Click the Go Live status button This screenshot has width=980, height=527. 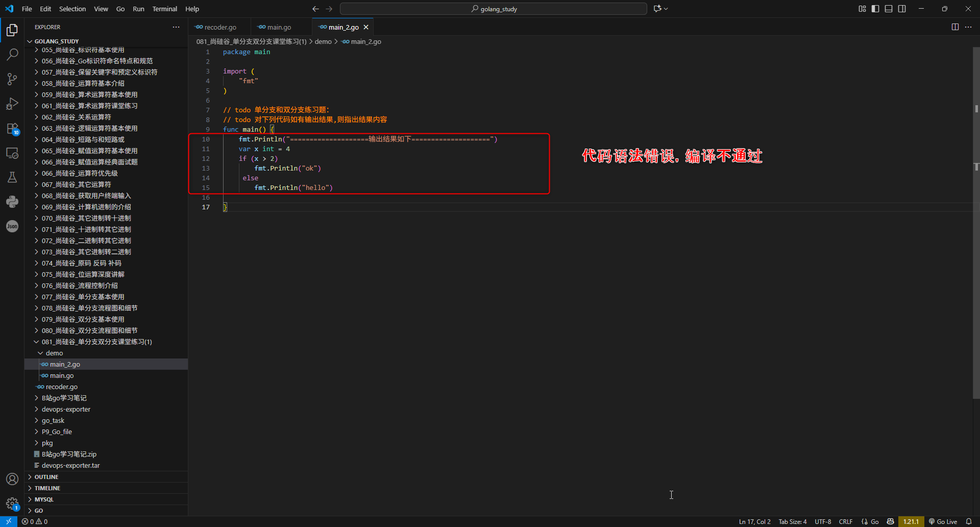click(943, 521)
